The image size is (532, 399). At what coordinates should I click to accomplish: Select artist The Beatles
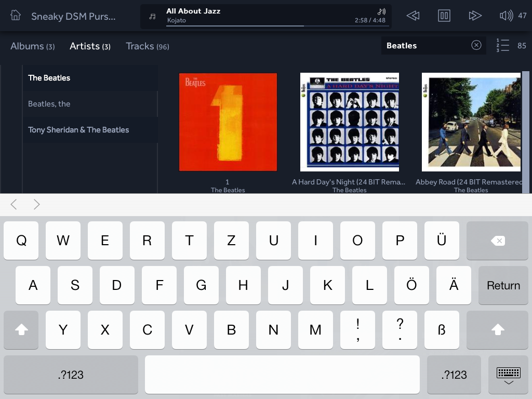[x=90, y=78]
